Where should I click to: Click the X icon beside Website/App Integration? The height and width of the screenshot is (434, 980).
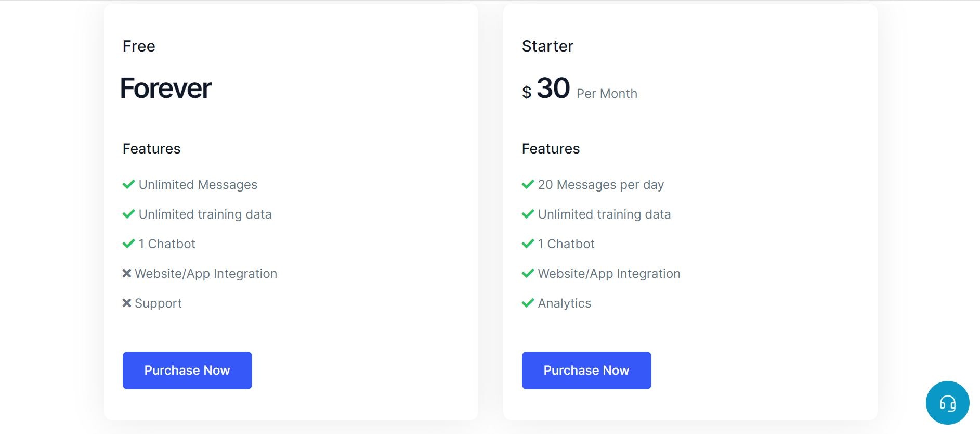click(x=126, y=273)
